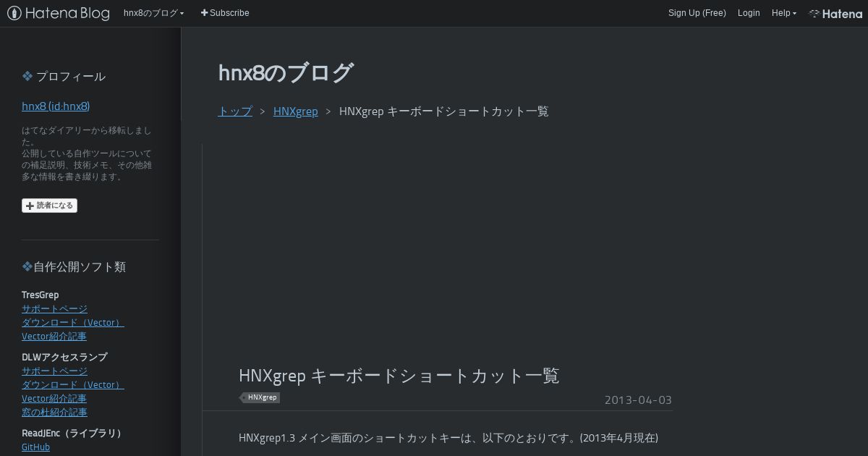Click the Subscribe button in header
This screenshot has width=868, height=456.
click(225, 13)
